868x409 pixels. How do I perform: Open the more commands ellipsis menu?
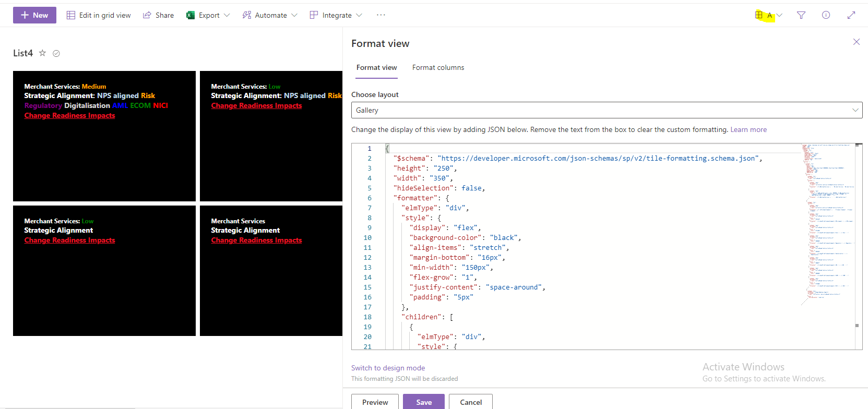[381, 15]
